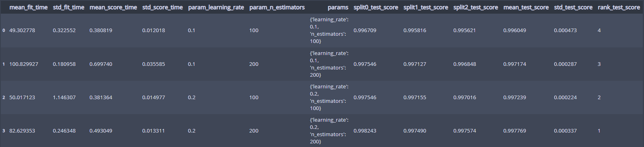Click std_score_time value 0.012018

tap(153, 31)
